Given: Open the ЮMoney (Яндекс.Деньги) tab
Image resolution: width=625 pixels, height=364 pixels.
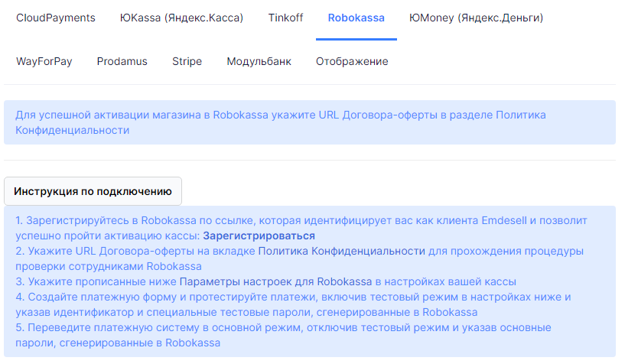Looking at the screenshot, I should [x=476, y=18].
